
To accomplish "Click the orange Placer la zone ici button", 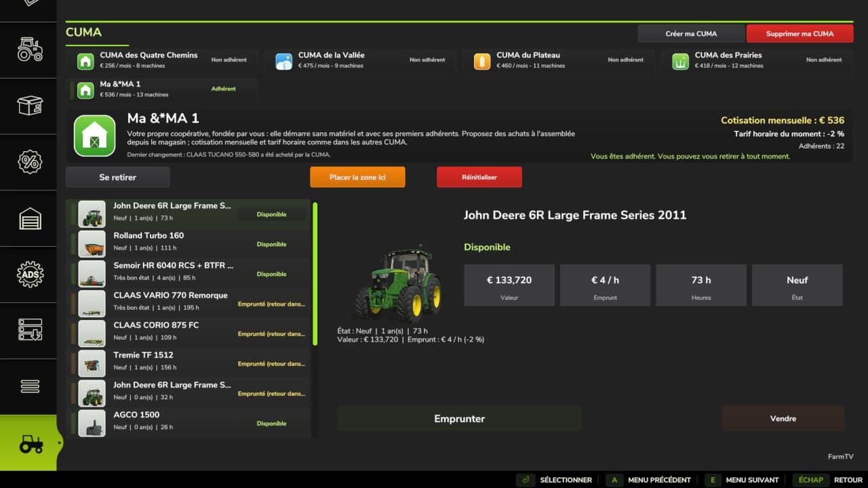I will 357,177.
